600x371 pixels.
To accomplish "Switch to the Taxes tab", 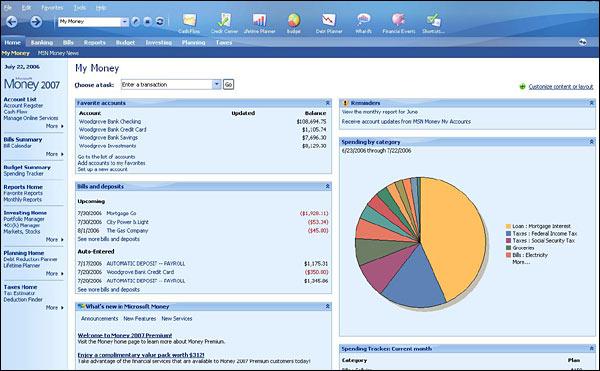I will coord(224,42).
